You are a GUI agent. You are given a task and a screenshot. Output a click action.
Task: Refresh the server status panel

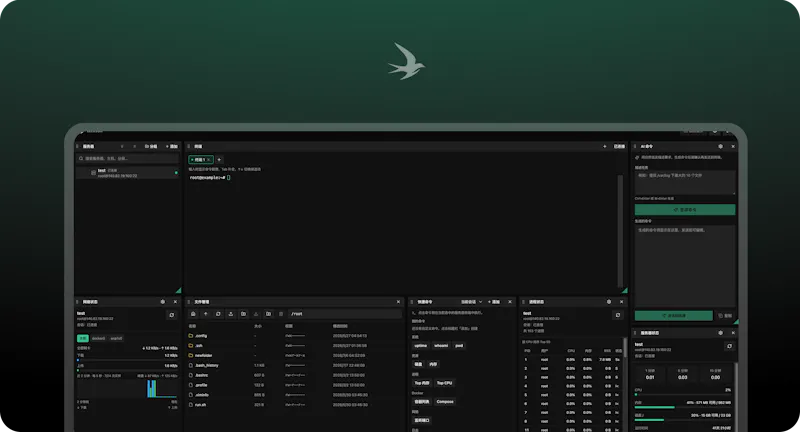730,346
